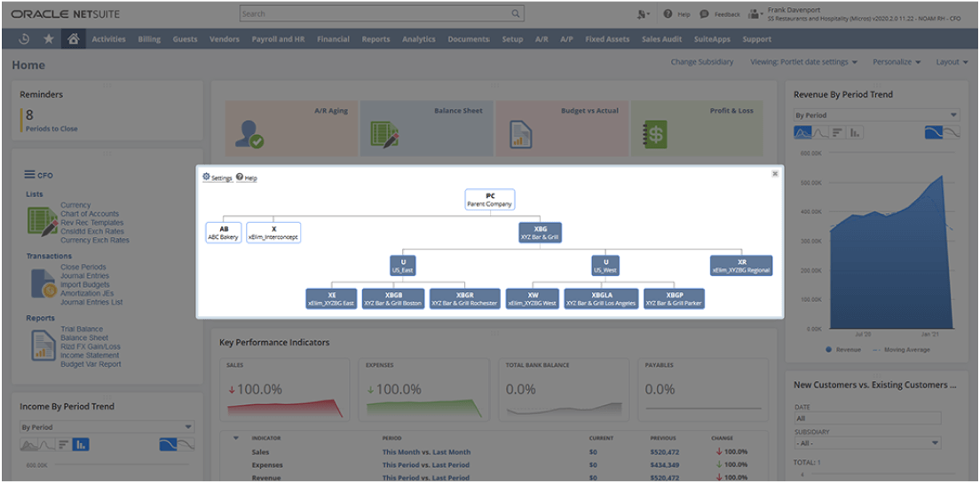980x484 pixels.
Task: Open Journal Entries link
Action: pyautogui.click(x=85, y=276)
